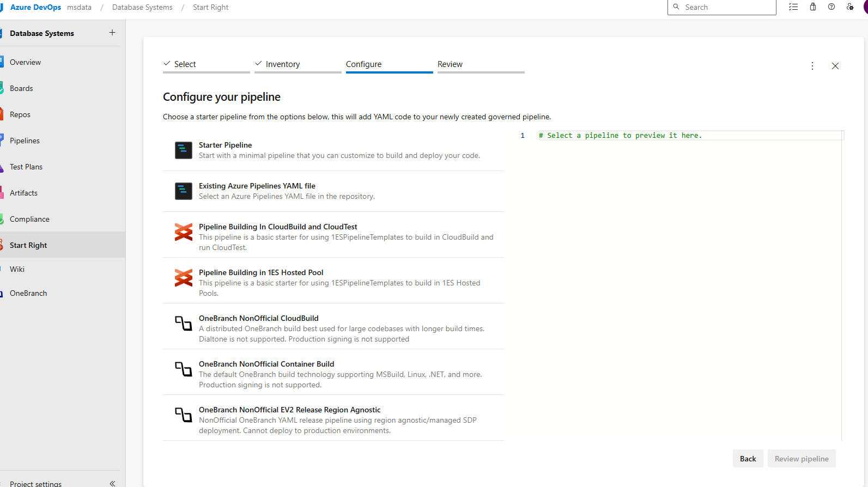Select OneBranch NonOfficial Container Build title

click(x=266, y=364)
